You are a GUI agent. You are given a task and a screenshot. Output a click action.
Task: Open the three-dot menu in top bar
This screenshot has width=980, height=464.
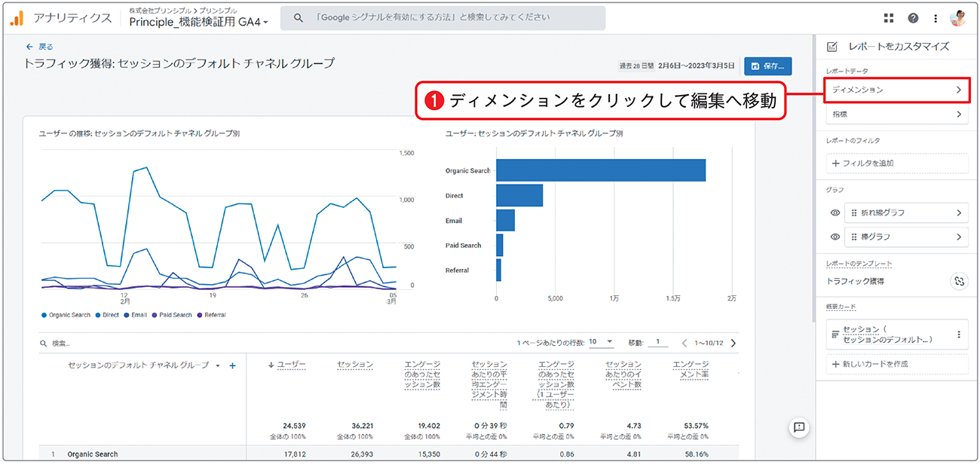point(936,18)
